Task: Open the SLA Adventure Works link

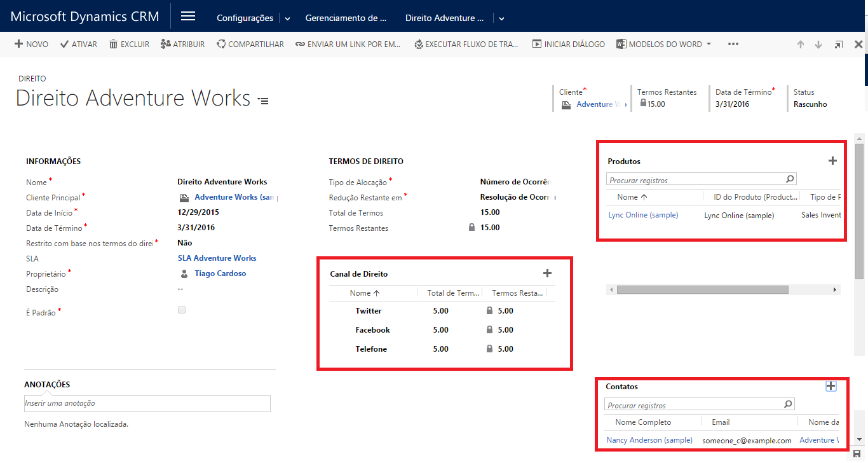Action: 217,258
